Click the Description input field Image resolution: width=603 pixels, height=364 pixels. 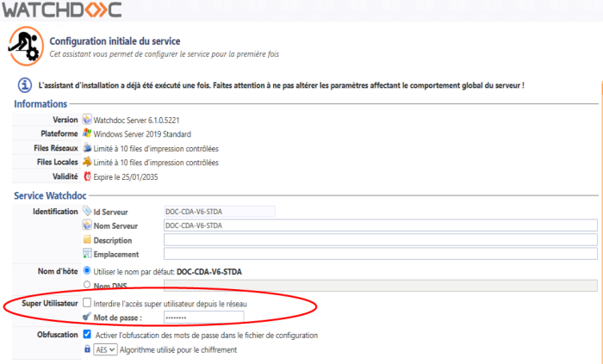point(379,239)
